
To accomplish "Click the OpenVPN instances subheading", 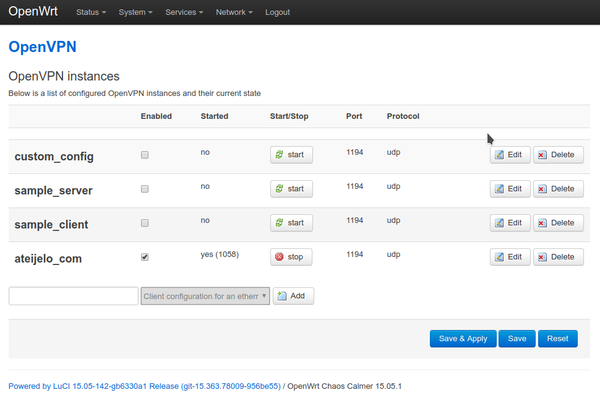I will (64, 76).
